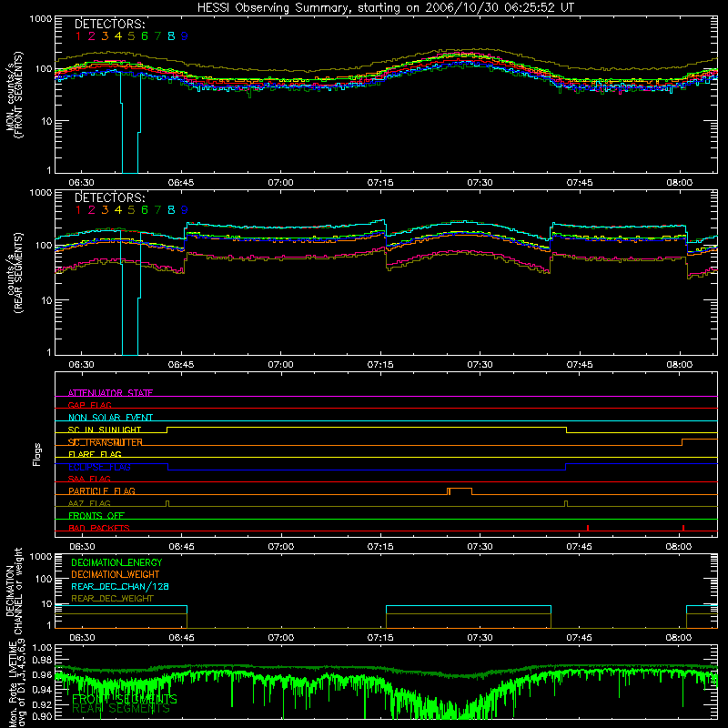Click 07:00 tick label under decimation panel
Image resolution: width=728 pixels, height=728 pixels.
pyautogui.click(x=280, y=637)
